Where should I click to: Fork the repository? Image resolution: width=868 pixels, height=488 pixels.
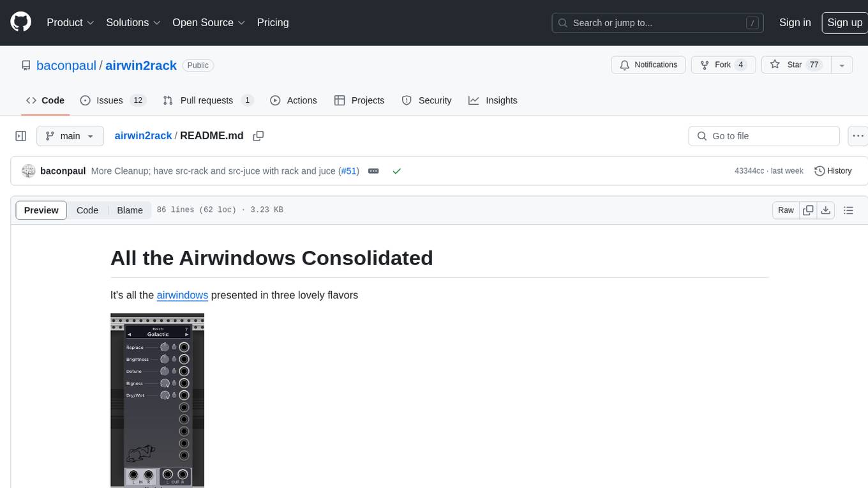tap(723, 65)
